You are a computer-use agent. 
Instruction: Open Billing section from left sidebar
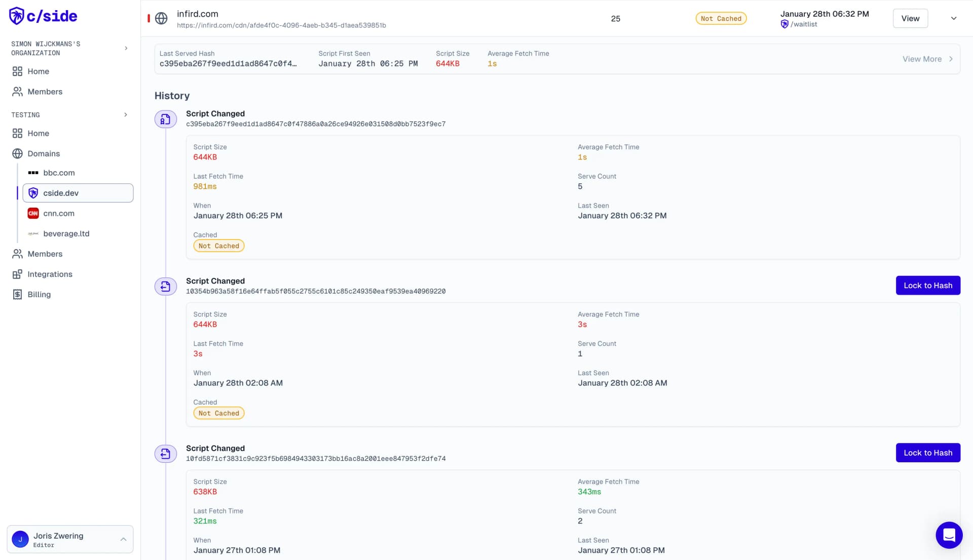point(39,294)
